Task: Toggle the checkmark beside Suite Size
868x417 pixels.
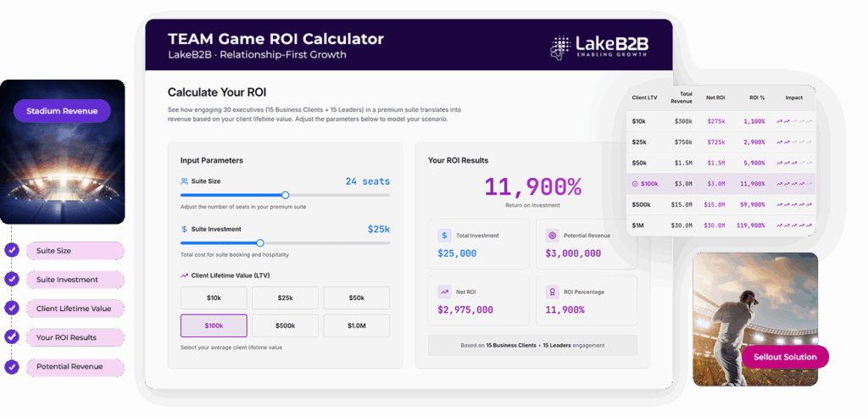Action: point(12,250)
